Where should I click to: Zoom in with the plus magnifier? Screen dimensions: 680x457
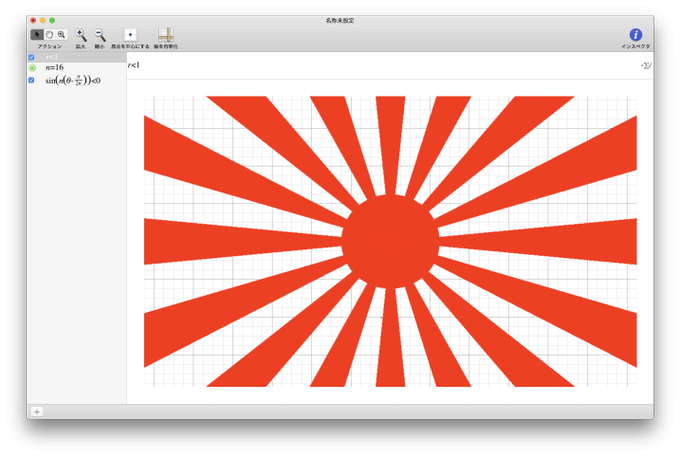81,35
